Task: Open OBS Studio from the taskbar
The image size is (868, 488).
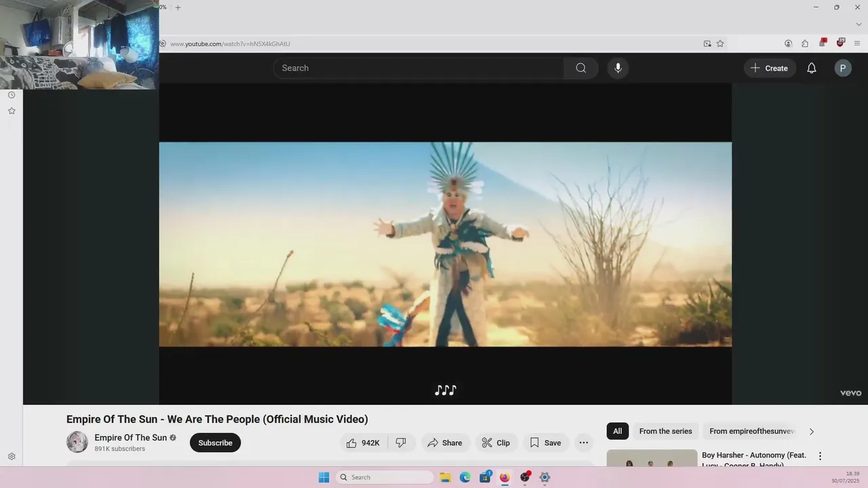Action: tap(525, 477)
